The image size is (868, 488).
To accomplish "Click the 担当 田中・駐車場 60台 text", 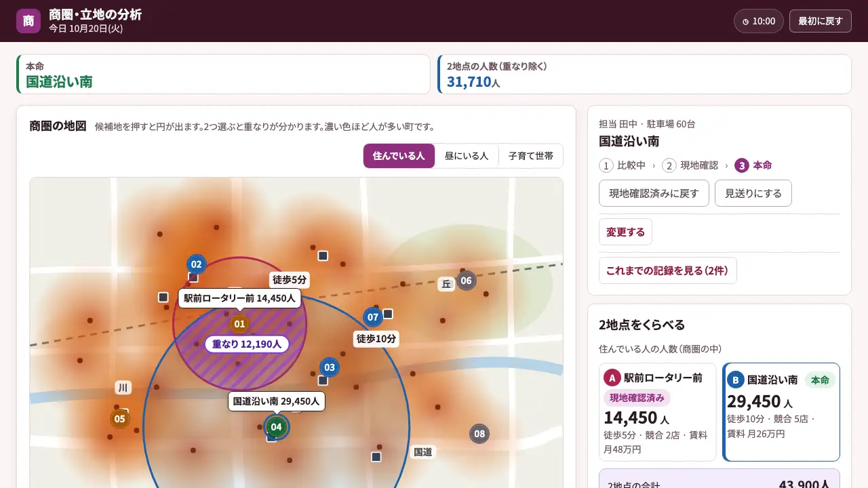I will pyautogui.click(x=647, y=124).
